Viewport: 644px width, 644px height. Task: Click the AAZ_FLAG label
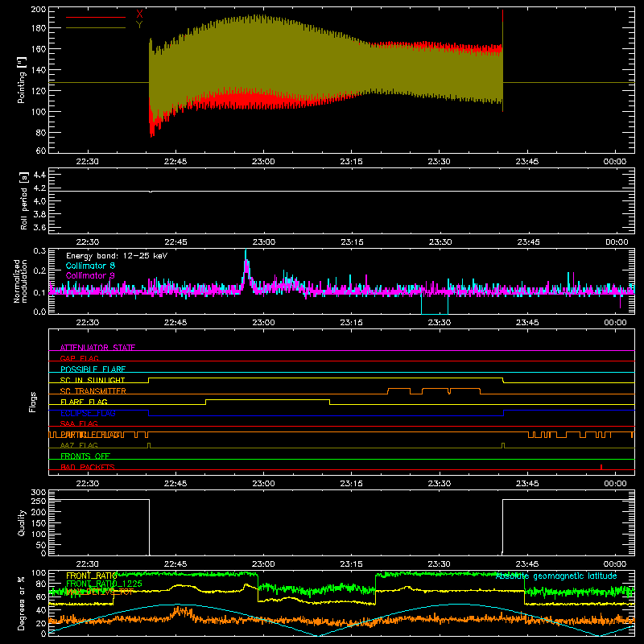point(79,445)
